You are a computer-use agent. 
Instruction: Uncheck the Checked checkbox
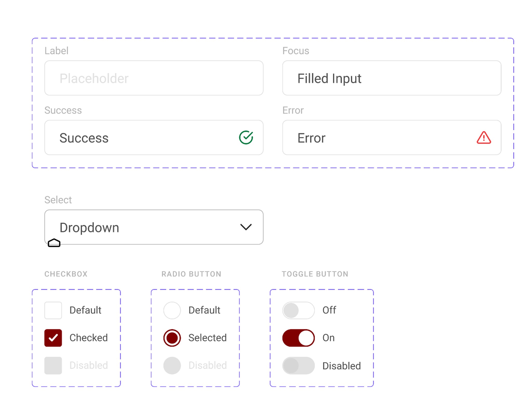point(53,338)
